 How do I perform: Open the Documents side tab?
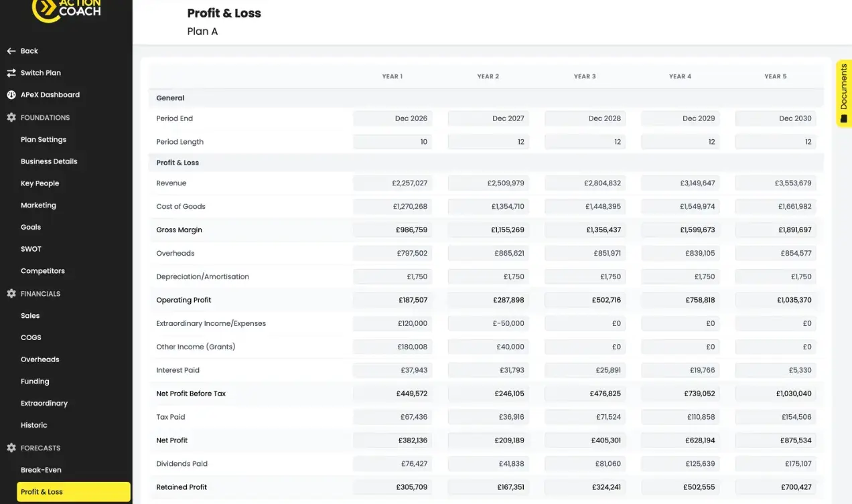843,94
